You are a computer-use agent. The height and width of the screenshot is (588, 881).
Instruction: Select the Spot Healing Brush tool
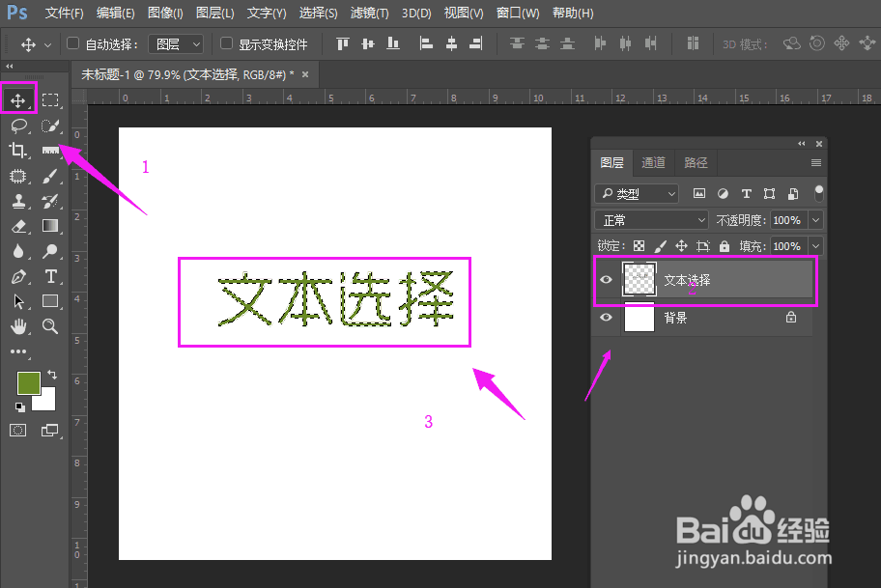pyautogui.click(x=18, y=176)
